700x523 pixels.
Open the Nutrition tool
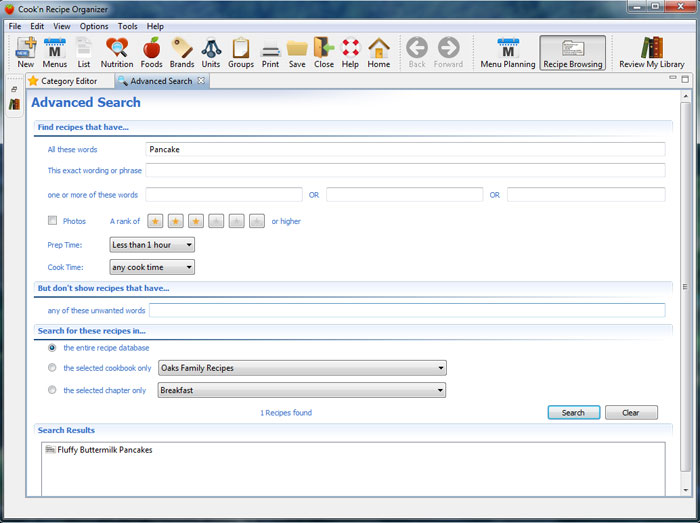(x=117, y=53)
